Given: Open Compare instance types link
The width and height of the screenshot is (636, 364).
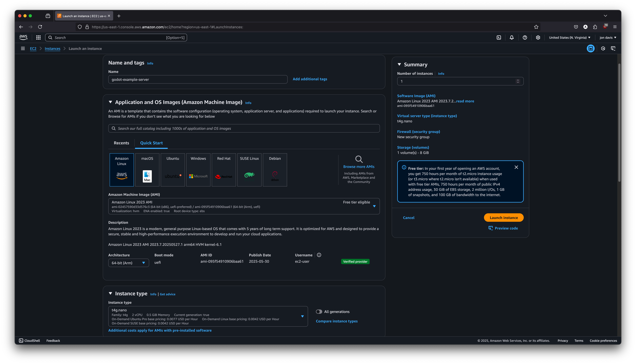Looking at the screenshot, I should [337, 321].
